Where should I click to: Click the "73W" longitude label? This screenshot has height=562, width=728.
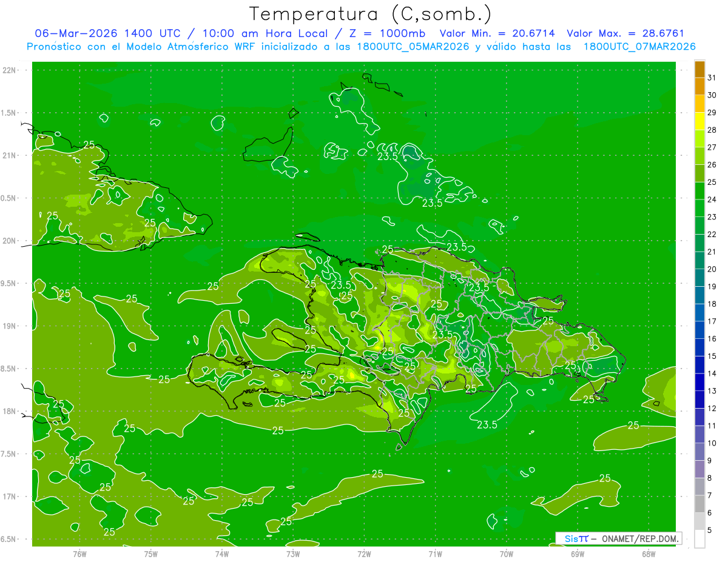click(x=293, y=554)
